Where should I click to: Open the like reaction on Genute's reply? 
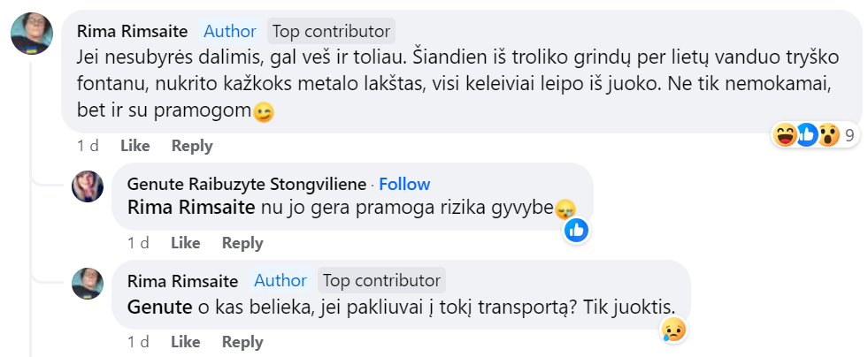[x=577, y=231]
